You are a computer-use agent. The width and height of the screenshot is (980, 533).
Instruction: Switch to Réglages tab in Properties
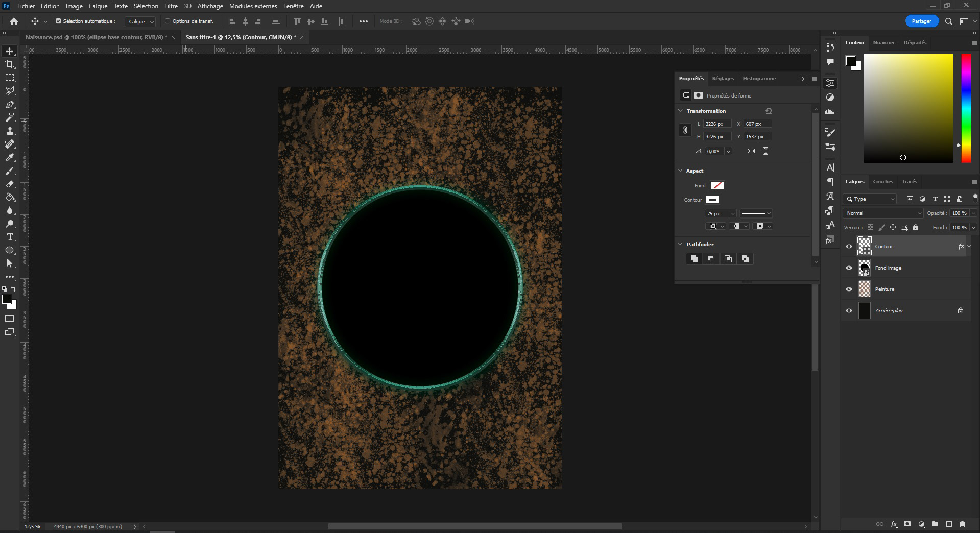[723, 79]
